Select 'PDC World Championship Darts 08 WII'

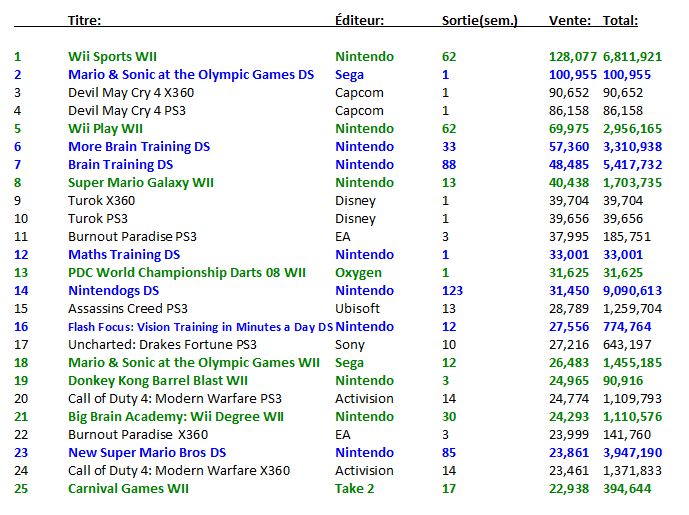[187, 273]
